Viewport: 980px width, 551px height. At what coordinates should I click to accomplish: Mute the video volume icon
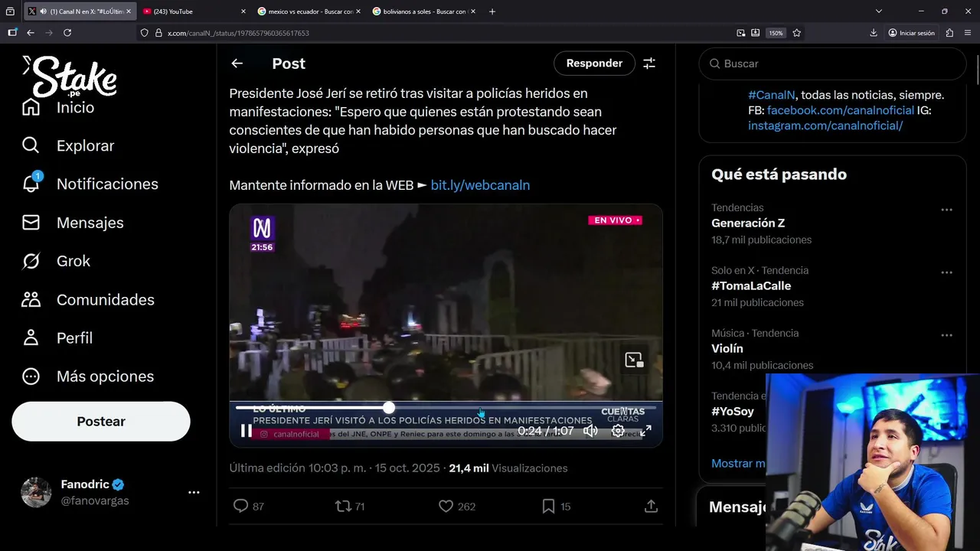[x=590, y=431]
